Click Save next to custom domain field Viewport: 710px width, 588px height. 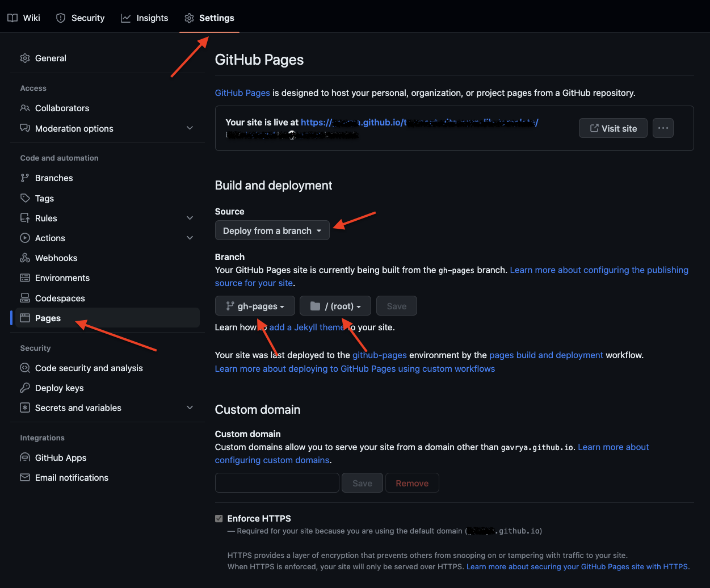(x=362, y=483)
